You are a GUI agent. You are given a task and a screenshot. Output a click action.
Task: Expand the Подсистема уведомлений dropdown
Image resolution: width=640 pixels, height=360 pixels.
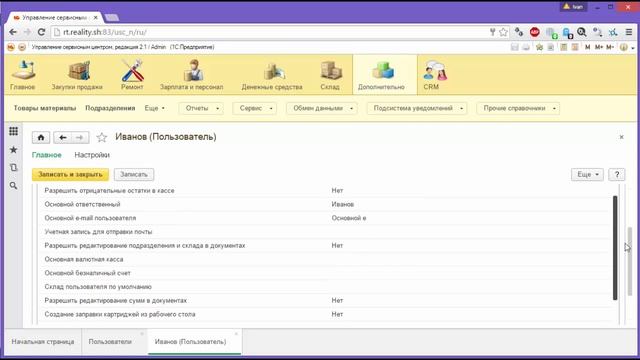coord(417,108)
